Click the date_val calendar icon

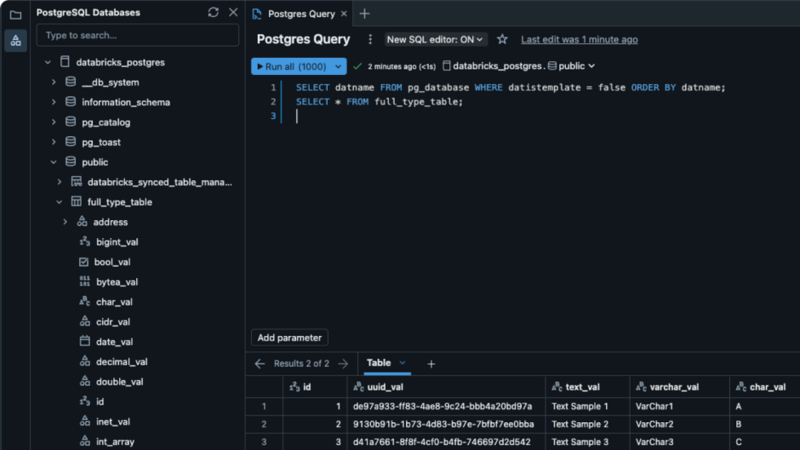pyautogui.click(x=84, y=341)
